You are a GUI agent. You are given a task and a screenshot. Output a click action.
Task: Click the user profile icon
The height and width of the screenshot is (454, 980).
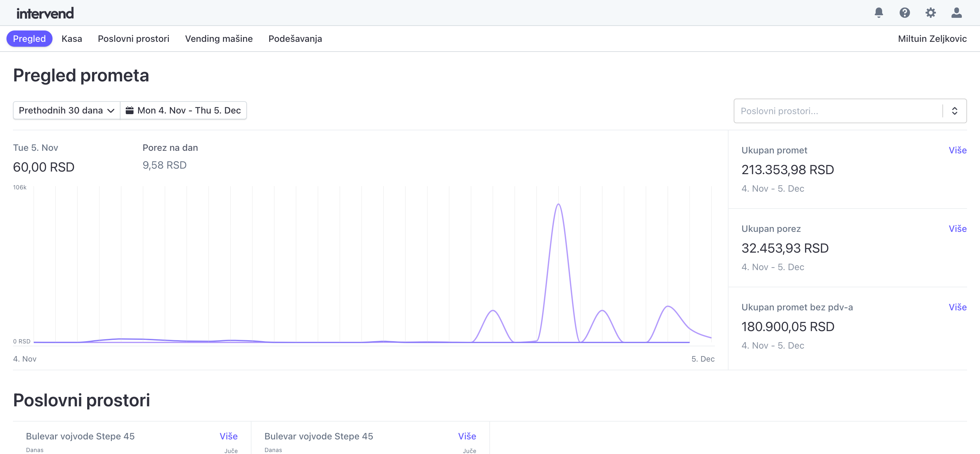(x=956, y=13)
